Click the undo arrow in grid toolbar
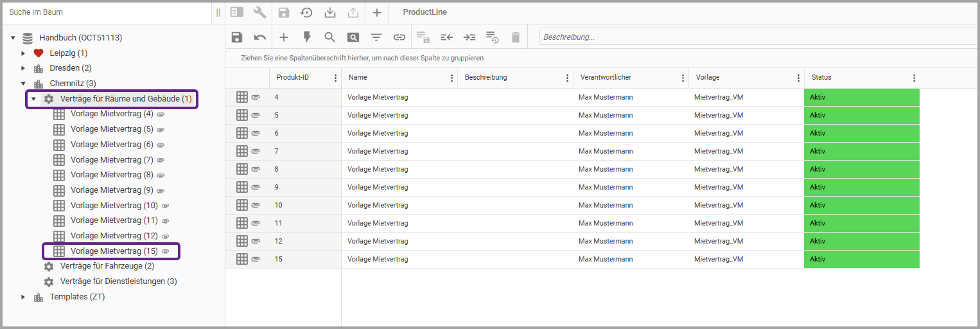 pyautogui.click(x=260, y=37)
